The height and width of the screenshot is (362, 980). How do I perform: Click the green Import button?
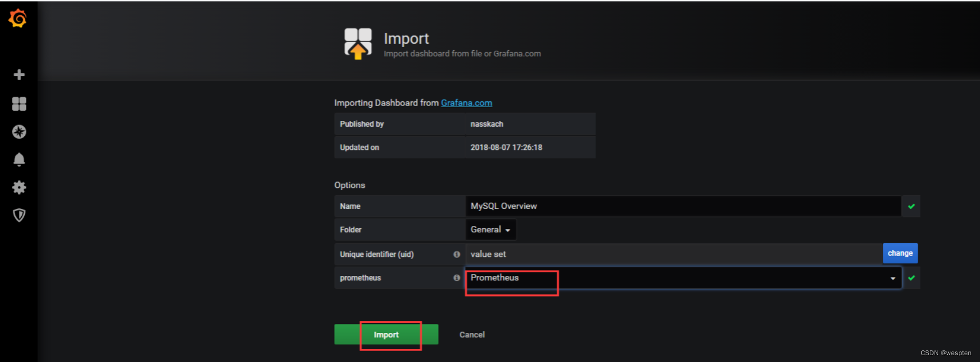click(386, 335)
